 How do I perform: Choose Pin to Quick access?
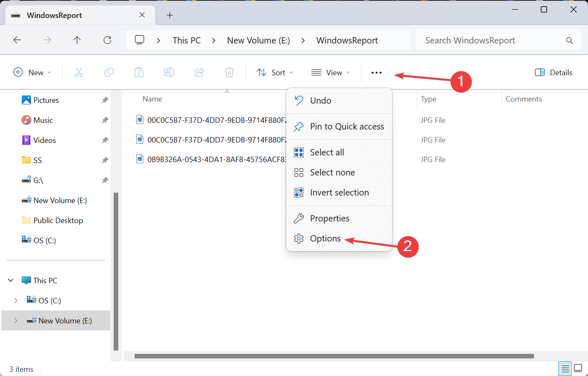pyautogui.click(x=339, y=127)
